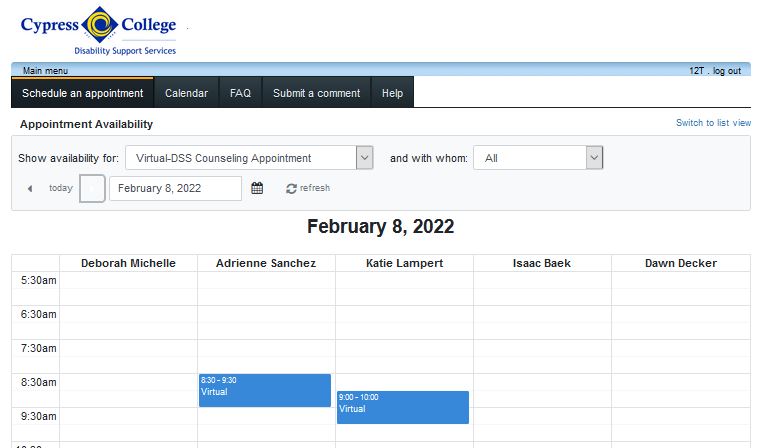The height and width of the screenshot is (448, 757).
Task: Open the FAQ tab
Action: [x=240, y=93]
